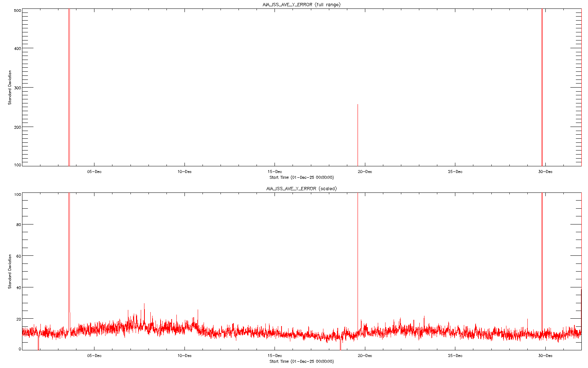
Task: Select the 20-Dec tick label in bottom plot
Action: click(x=365, y=356)
